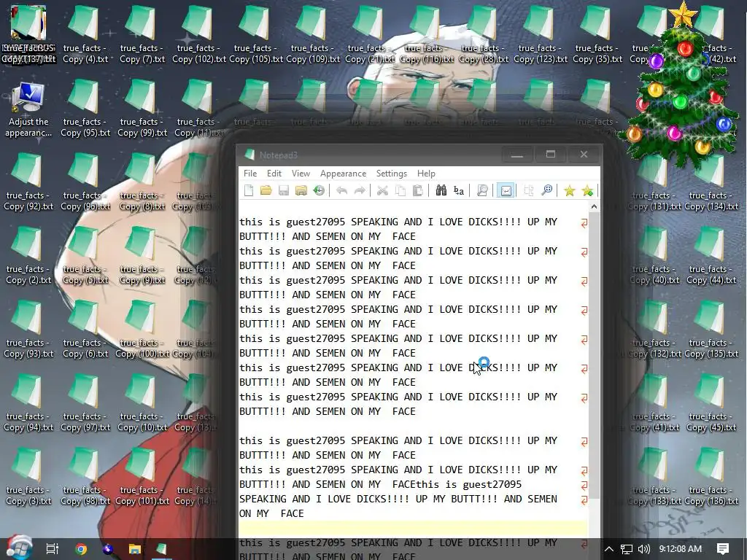Select true_facts - Copy (4).txt desktop file
Image resolution: width=747 pixels, height=560 pixels.
[85, 35]
